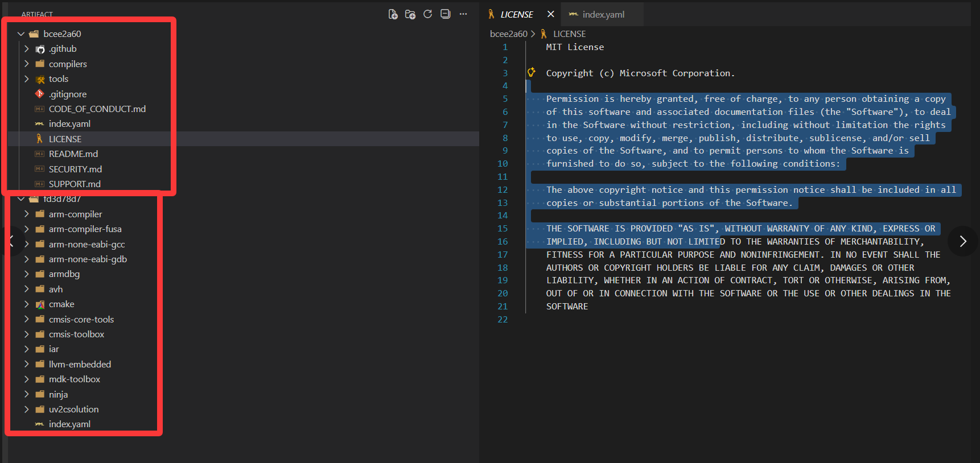The height and width of the screenshot is (463, 980).
Task: Refresh the explorer file tree
Action: (427, 14)
